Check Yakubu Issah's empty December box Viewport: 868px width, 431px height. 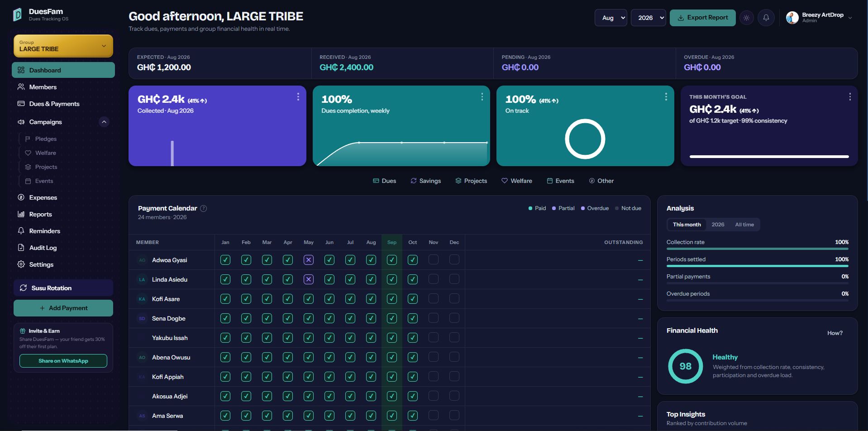pos(454,337)
